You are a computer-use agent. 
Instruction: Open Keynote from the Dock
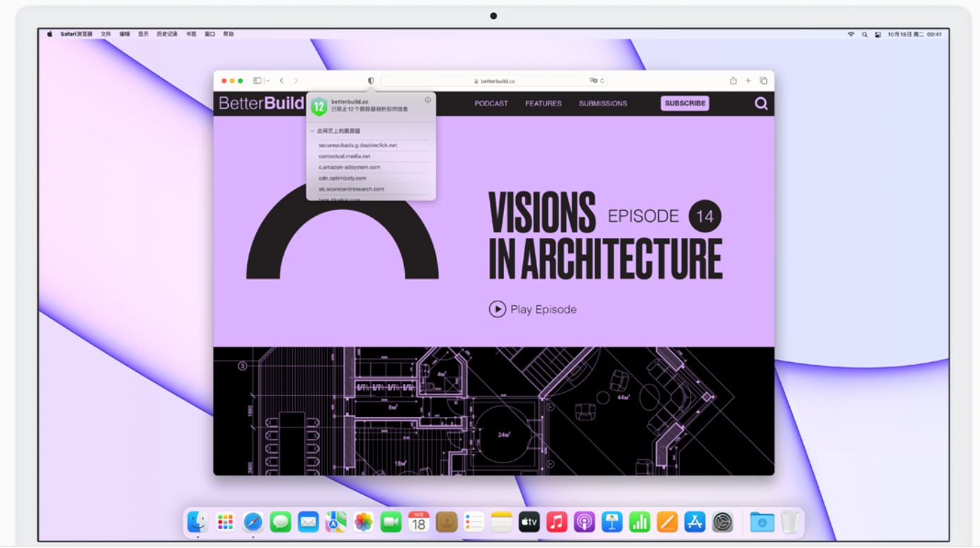pyautogui.click(x=612, y=522)
